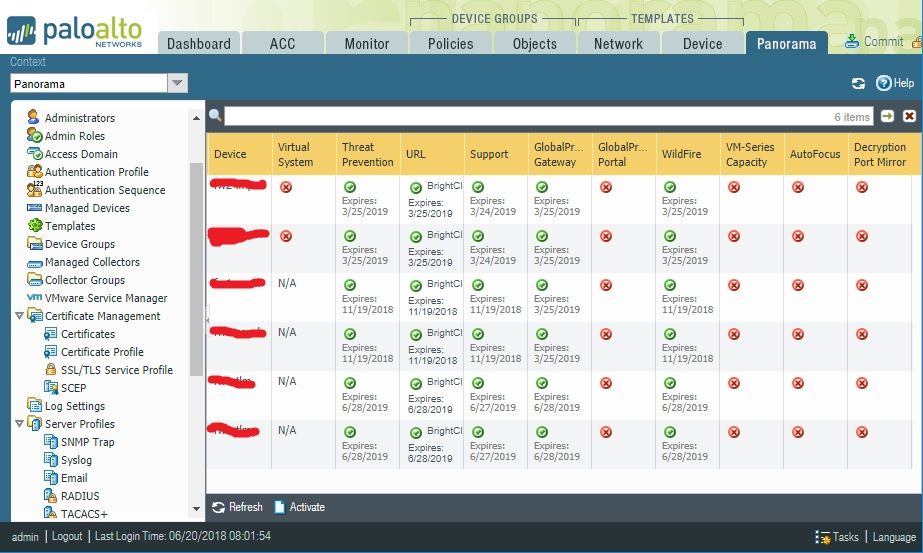This screenshot has width=923, height=553.
Task: Clear filter with the red X icon
Action: click(x=909, y=116)
